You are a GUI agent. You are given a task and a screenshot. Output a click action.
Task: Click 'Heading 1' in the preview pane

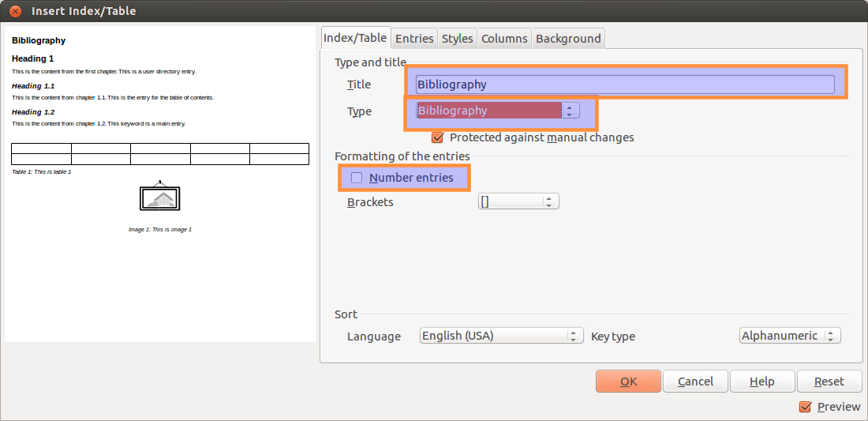point(32,58)
